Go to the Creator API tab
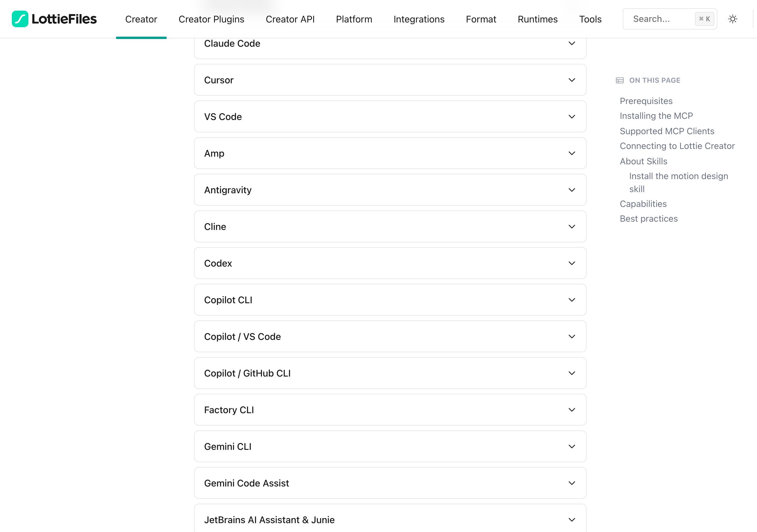The height and width of the screenshot is (532, 757). (290, 19)
